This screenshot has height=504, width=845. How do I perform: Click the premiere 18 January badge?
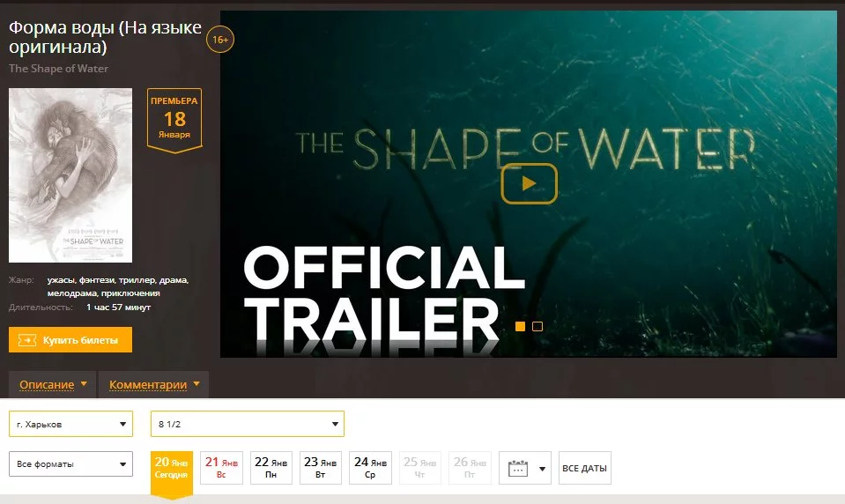point(174,120)
